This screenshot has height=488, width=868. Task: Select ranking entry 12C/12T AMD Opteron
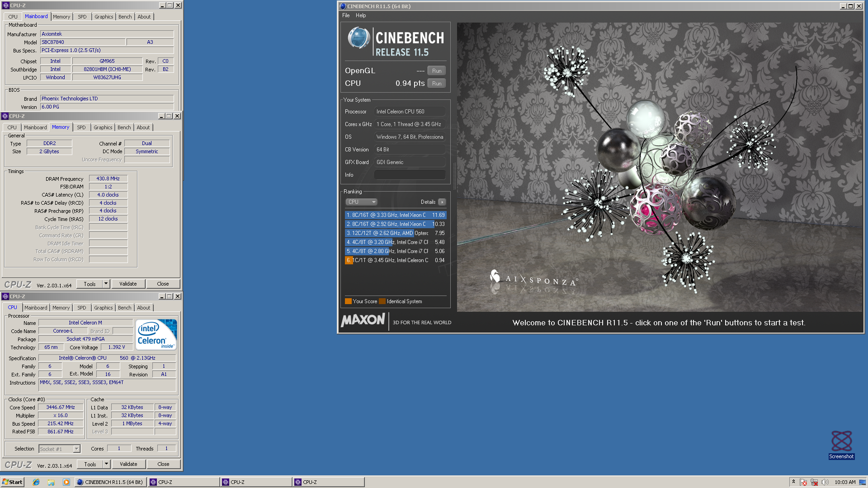pos(396,233)
